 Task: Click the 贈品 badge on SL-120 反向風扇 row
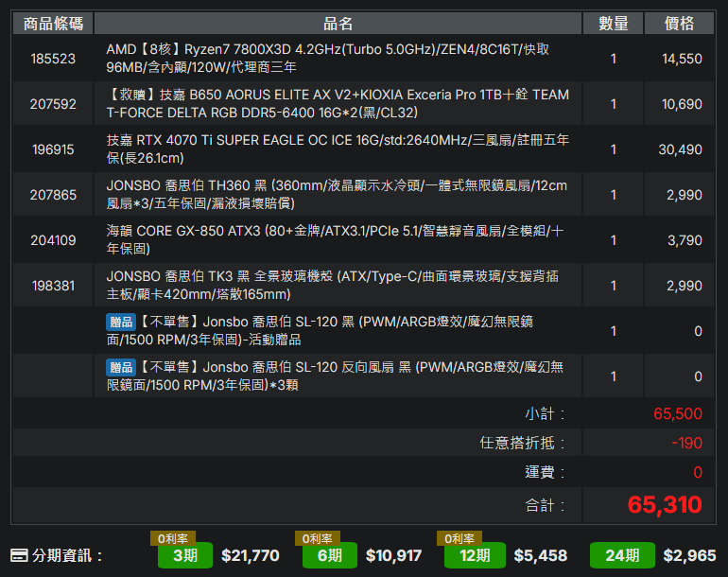tap(121, 367)
